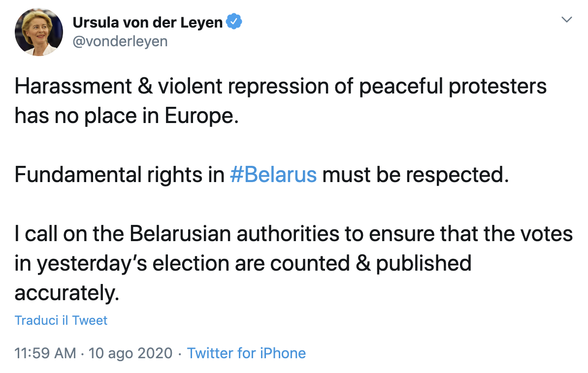Click the word "protesters"

[497, 87]
